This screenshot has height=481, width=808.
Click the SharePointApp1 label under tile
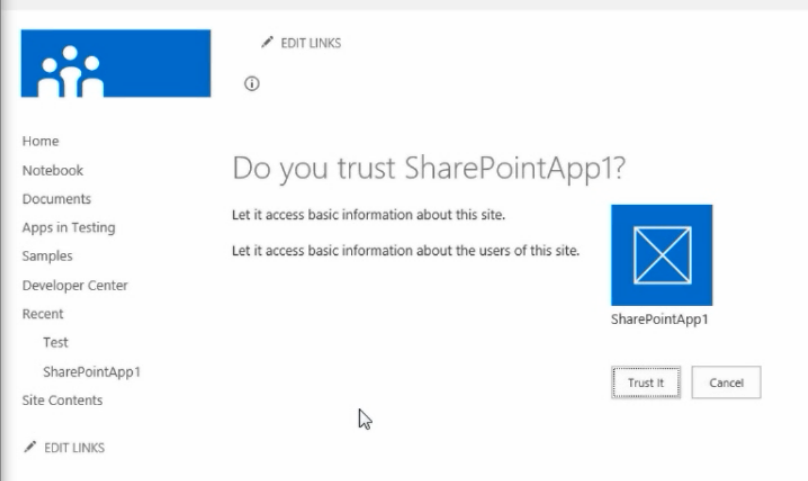pos(660,319)
